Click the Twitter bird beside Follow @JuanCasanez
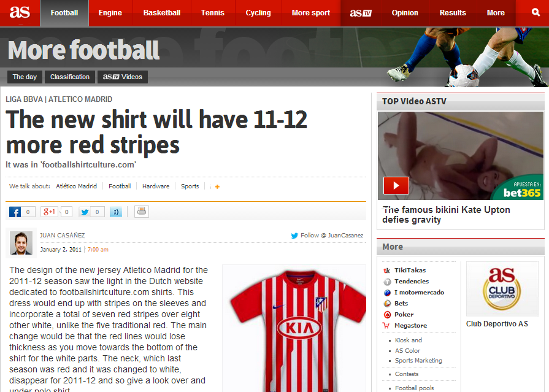 pyautogui.click(x=294, y=236)
